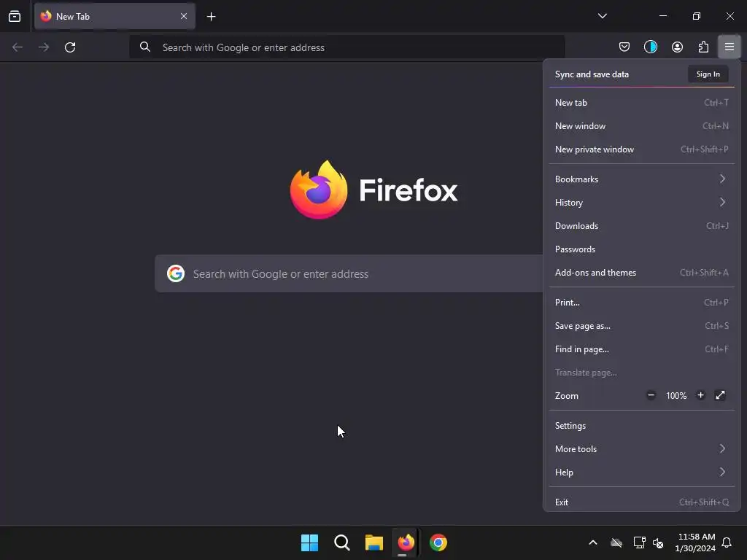
Task: Open a New private window
Action: tap(642, 149)
